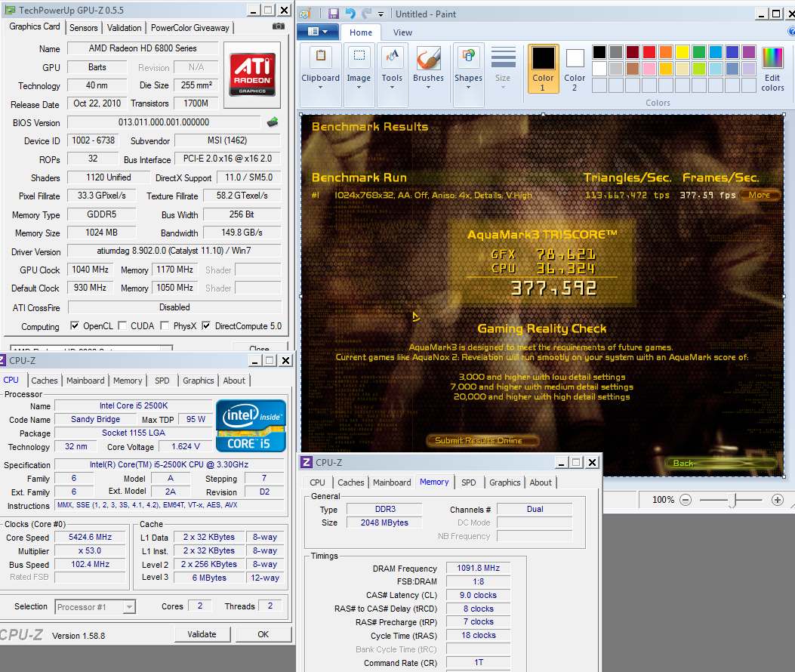This screenshot has width=795, height=672.
Task: Click the Paint zoom in plus button
Action: pyautogui.click(x=777, y=500)
